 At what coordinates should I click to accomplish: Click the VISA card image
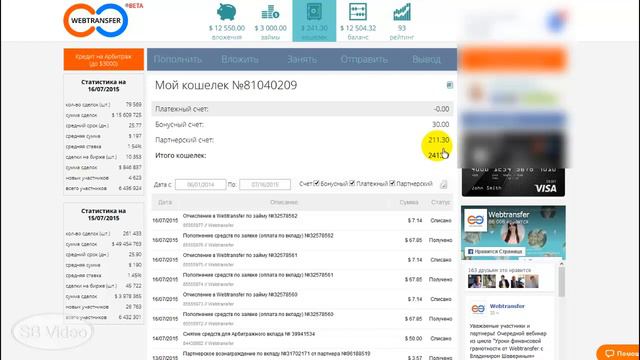513,182
